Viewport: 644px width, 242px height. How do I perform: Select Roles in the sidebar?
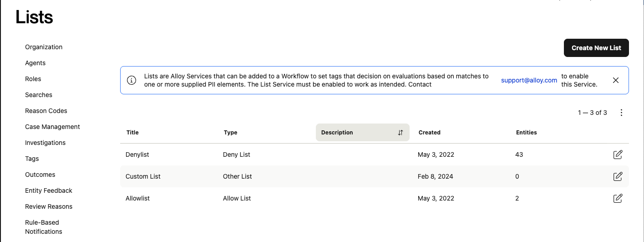33,79
